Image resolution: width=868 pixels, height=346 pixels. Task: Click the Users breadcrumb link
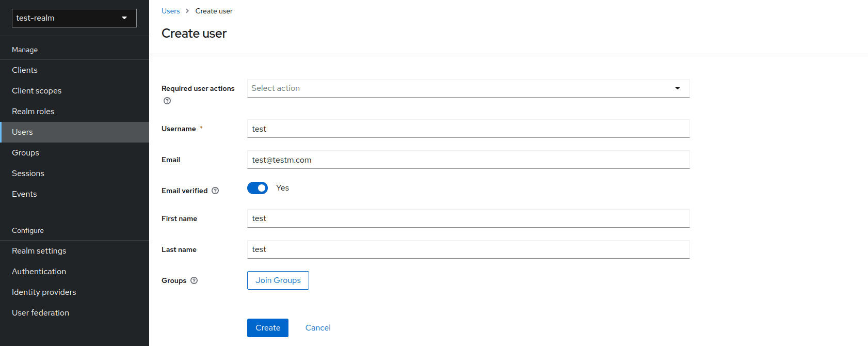tap(170, 11)
